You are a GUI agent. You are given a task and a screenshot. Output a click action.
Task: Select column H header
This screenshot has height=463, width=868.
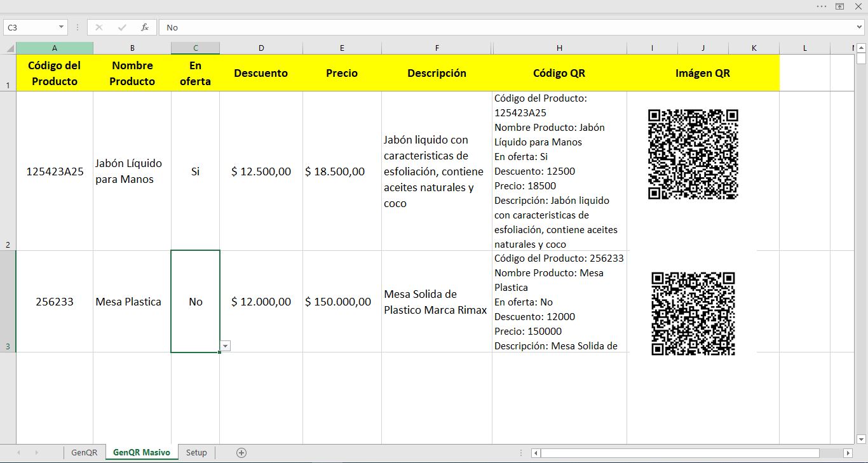tap(559, 48)
